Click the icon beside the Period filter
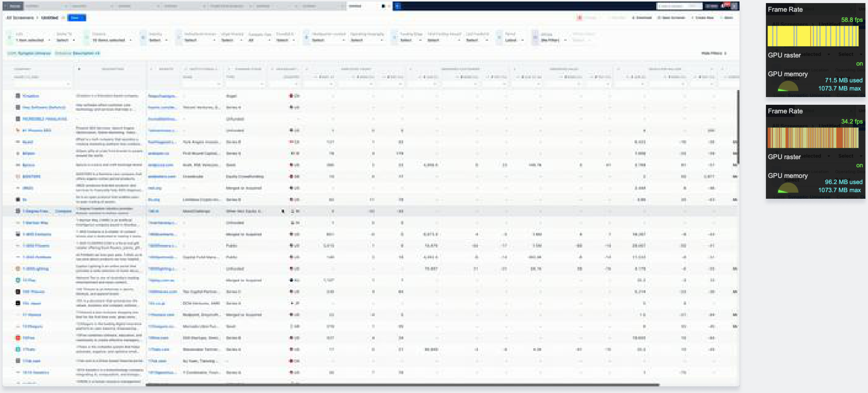The width and height of the screenshot is (868, 393). pos(499,38)
